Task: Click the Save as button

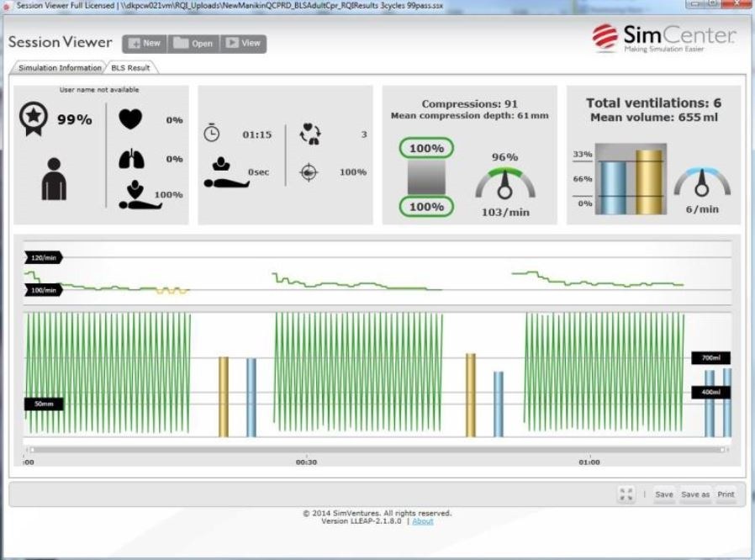Action: tap(697, 495)
